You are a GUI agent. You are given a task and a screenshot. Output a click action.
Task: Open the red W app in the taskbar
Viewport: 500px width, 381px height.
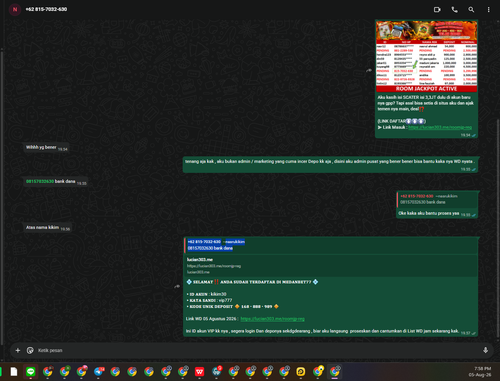[199, 371]
